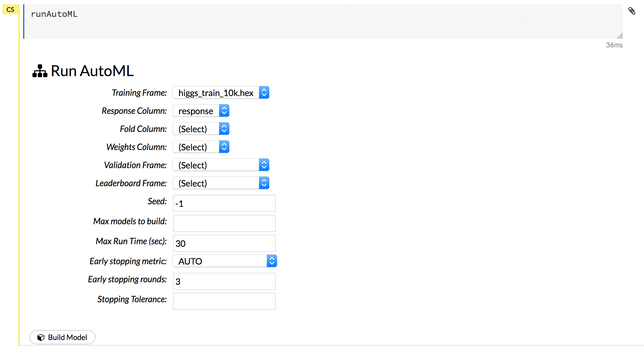Click the Build Model button
The image size is (644, 350).
(x=62, y=337)
